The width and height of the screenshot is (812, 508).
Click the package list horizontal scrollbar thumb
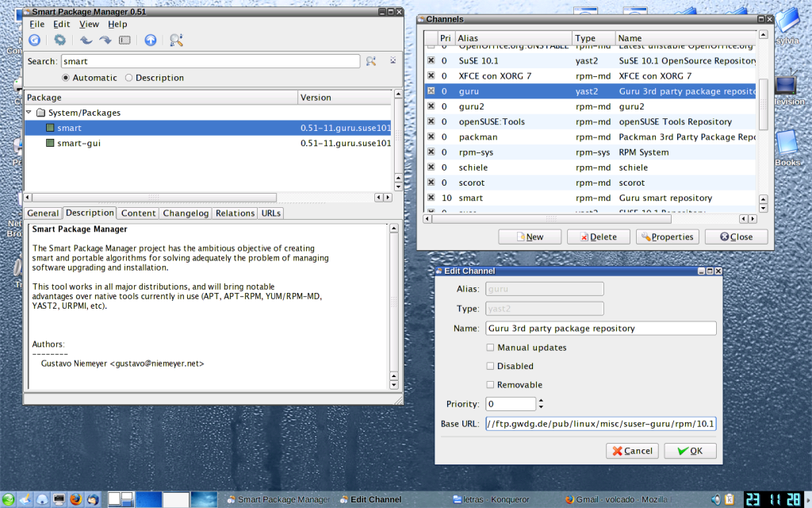pos(155,198)
